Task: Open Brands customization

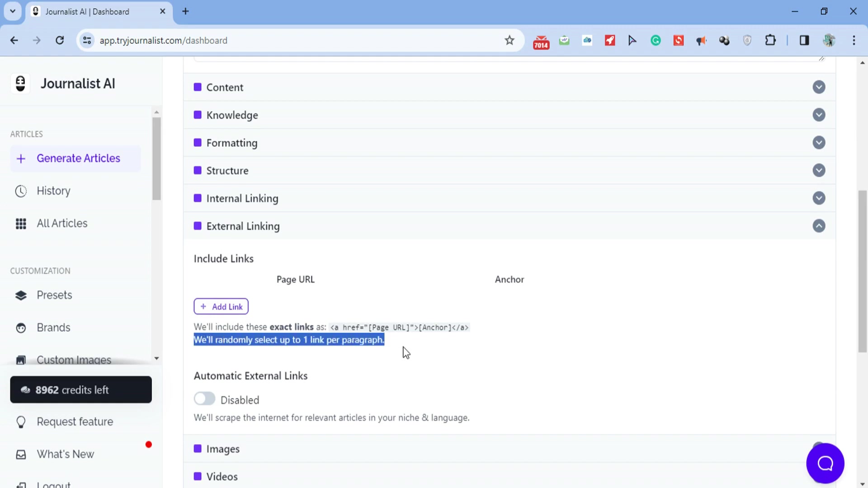Action: pos(53,328)
